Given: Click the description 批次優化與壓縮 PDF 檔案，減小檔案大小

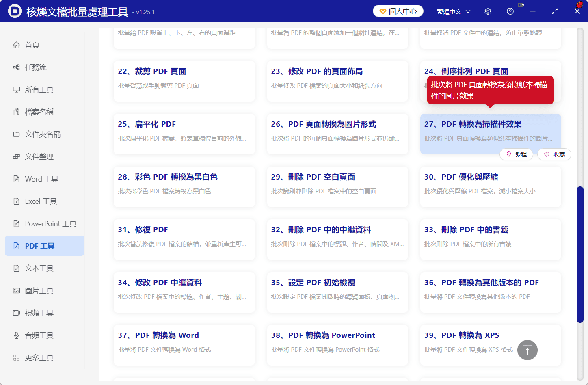Looking at the screenshot, I should tap(480, 191).
